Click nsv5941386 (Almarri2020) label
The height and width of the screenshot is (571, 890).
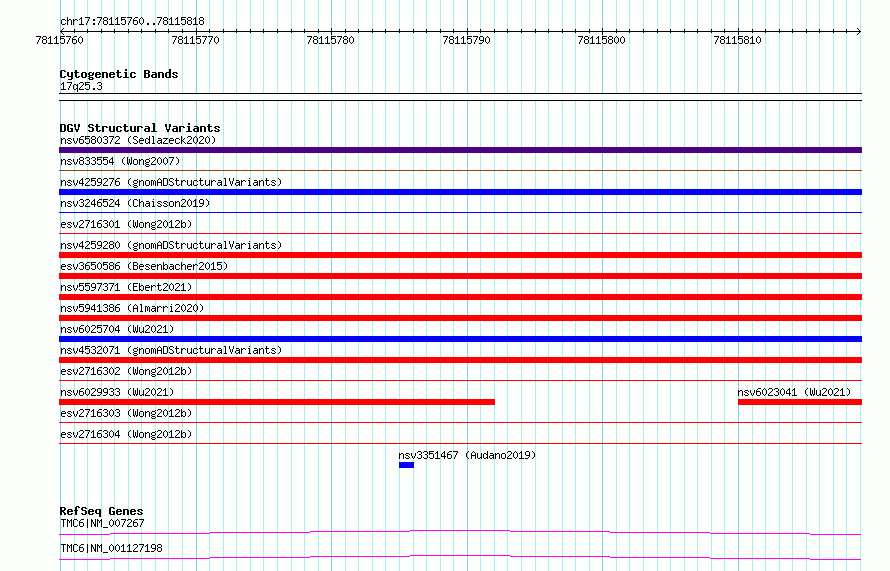click(x=132, y=308)
